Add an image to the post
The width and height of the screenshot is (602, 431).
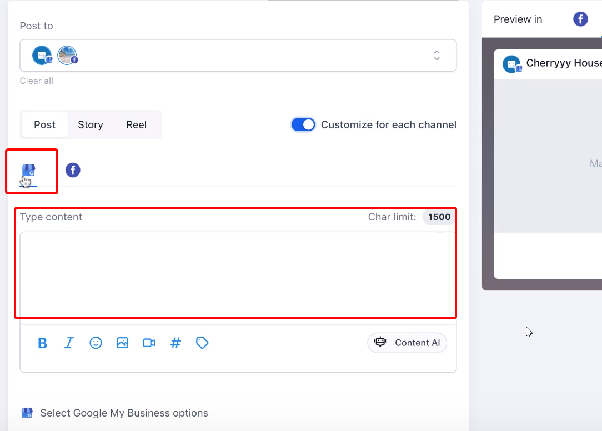point(122,343)
